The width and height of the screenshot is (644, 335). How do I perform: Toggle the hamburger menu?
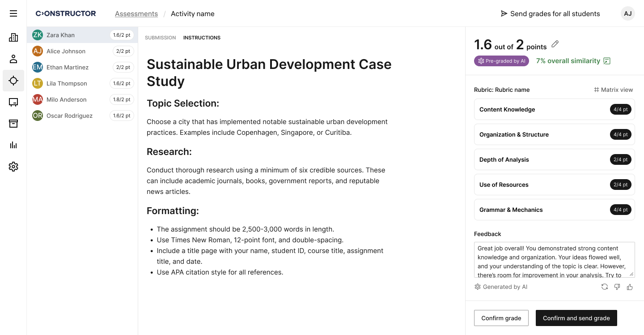click(13, 13)
